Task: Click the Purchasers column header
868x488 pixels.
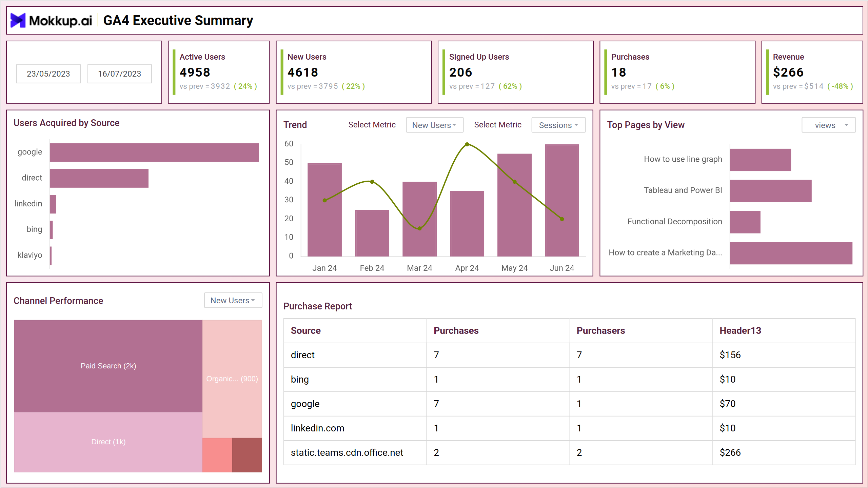Action: [x=641, y=331]
